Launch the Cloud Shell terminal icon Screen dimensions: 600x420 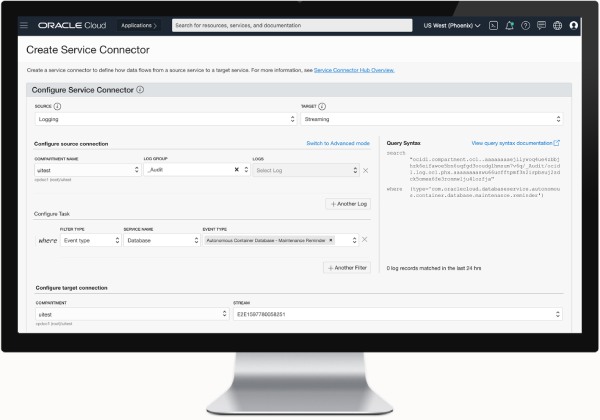[x=493, y=26]
